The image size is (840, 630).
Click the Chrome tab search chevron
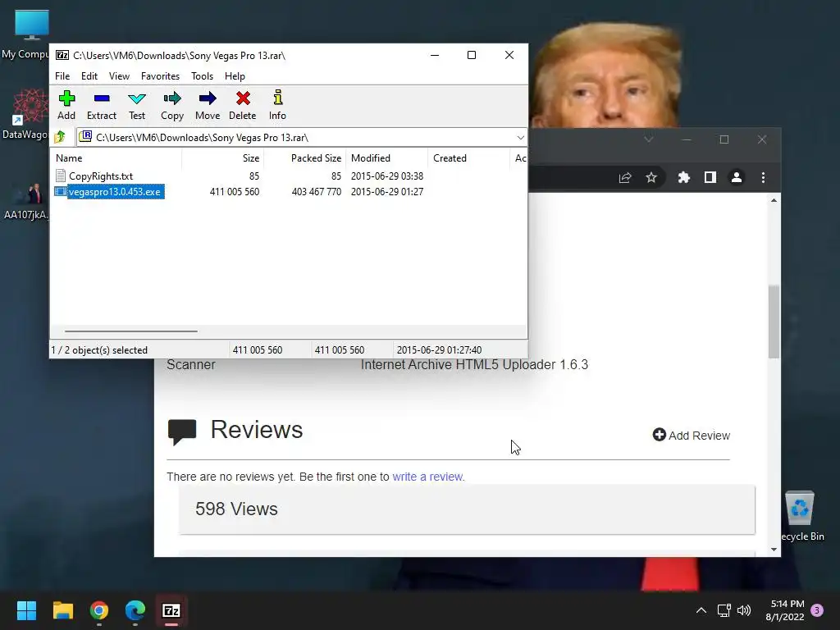click(648, 139)
